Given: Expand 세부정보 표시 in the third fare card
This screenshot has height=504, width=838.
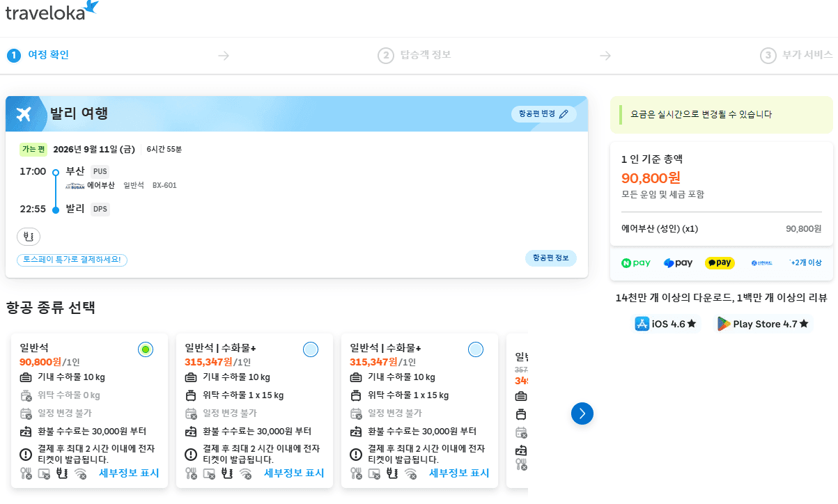Looking at the screenshot, I should click(459, 473).
